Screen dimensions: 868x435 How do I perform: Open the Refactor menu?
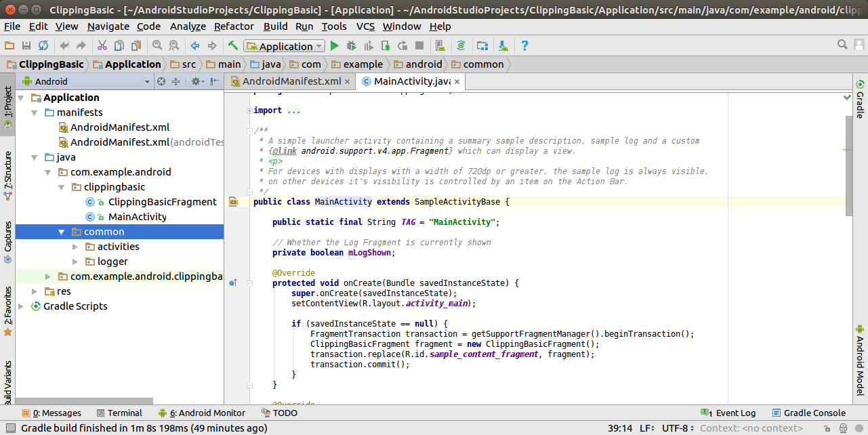coord(234,26)
